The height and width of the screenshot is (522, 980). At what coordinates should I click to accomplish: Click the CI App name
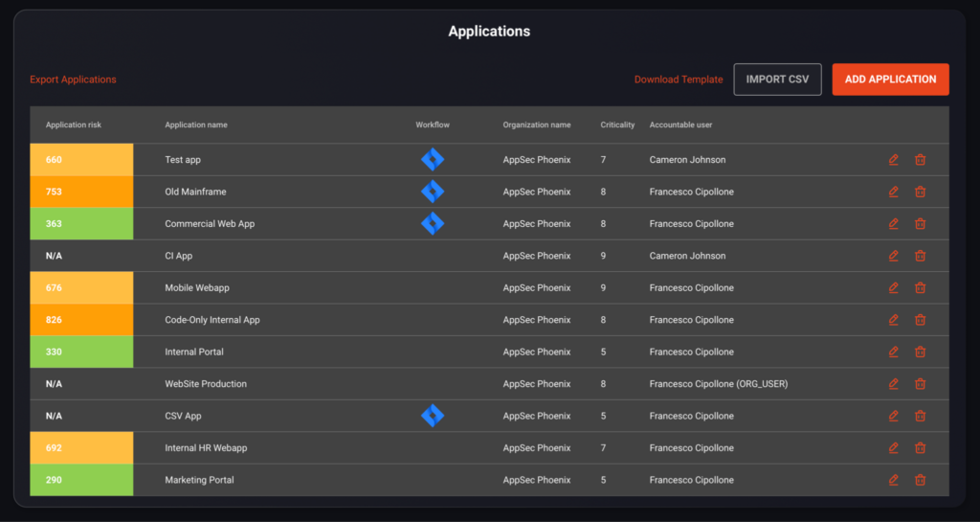coord(179,256)
